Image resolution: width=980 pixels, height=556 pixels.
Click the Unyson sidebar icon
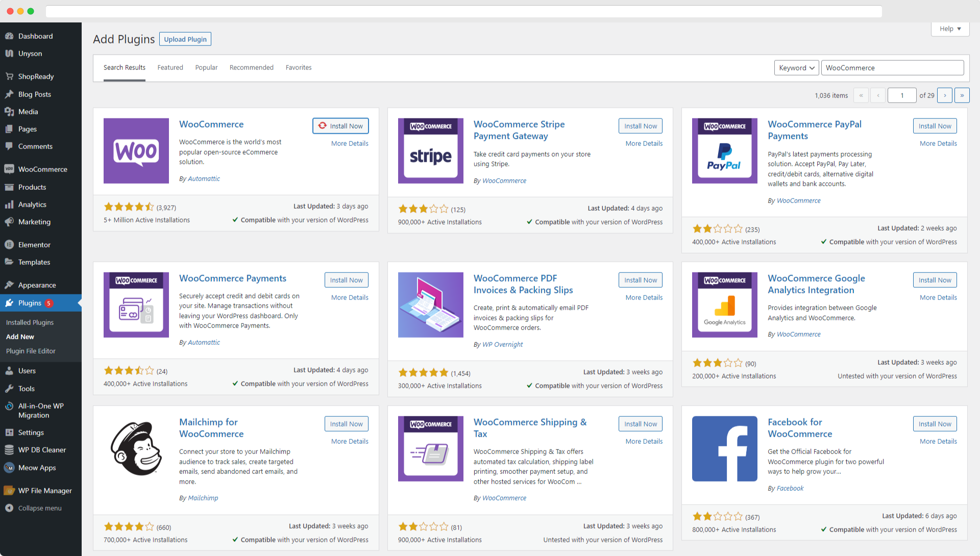coord(9,54)
